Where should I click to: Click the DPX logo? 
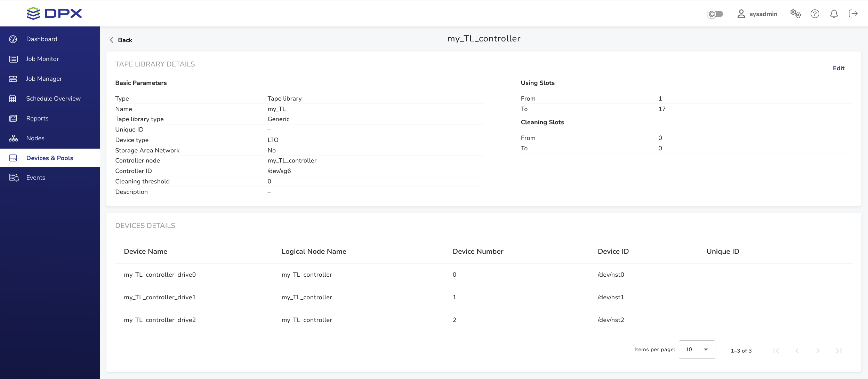(54, 14)
